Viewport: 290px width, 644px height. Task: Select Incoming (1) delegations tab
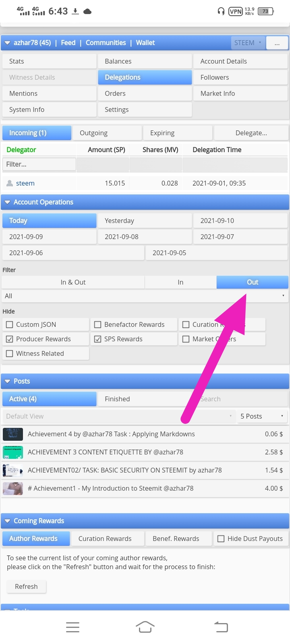pyautogui.click(x=37, y=133)
